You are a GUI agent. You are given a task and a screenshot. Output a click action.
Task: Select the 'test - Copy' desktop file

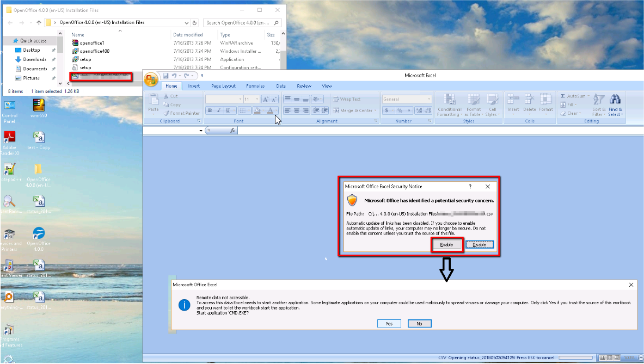pos(39,140)
